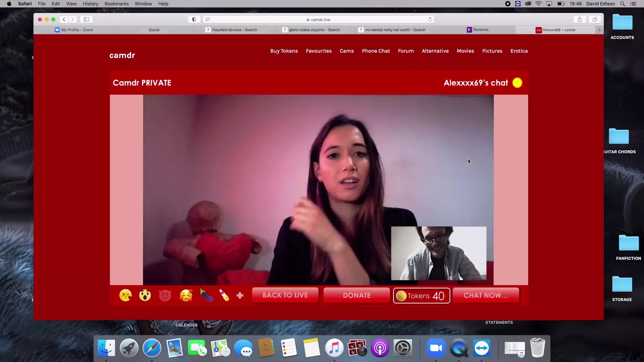Open Messages from the Dock
Screen dimensions: 644x362
click(x=243, y=348)
